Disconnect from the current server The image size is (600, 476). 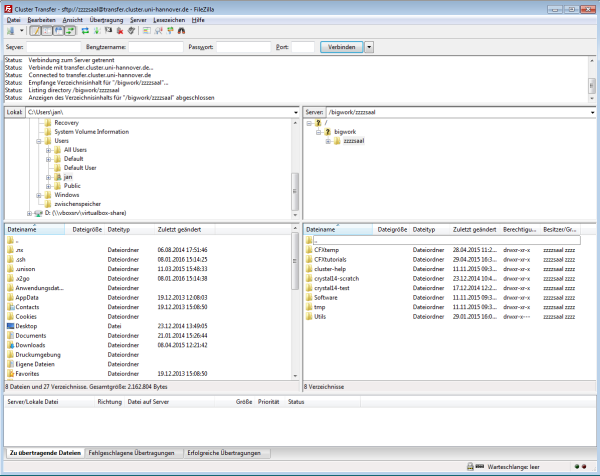tap(120, 31)
